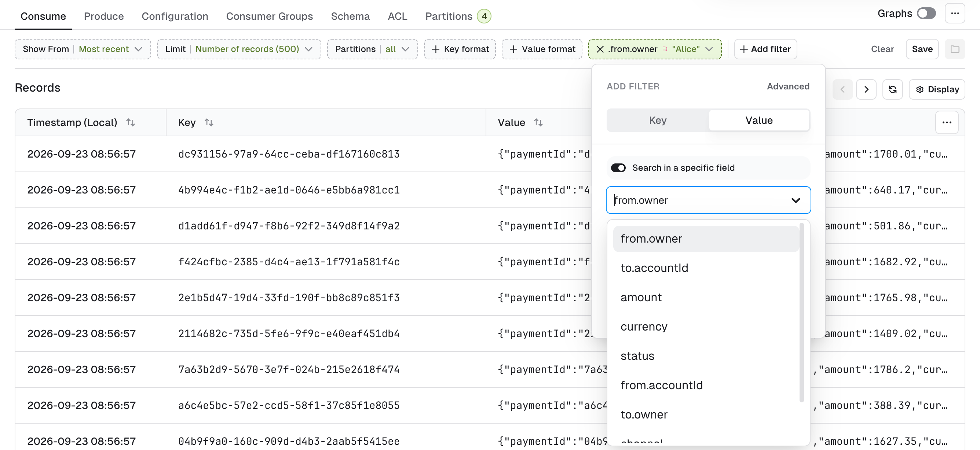Collapse the field dropdown chevron
Screen dimensions: 980x450
796,200
